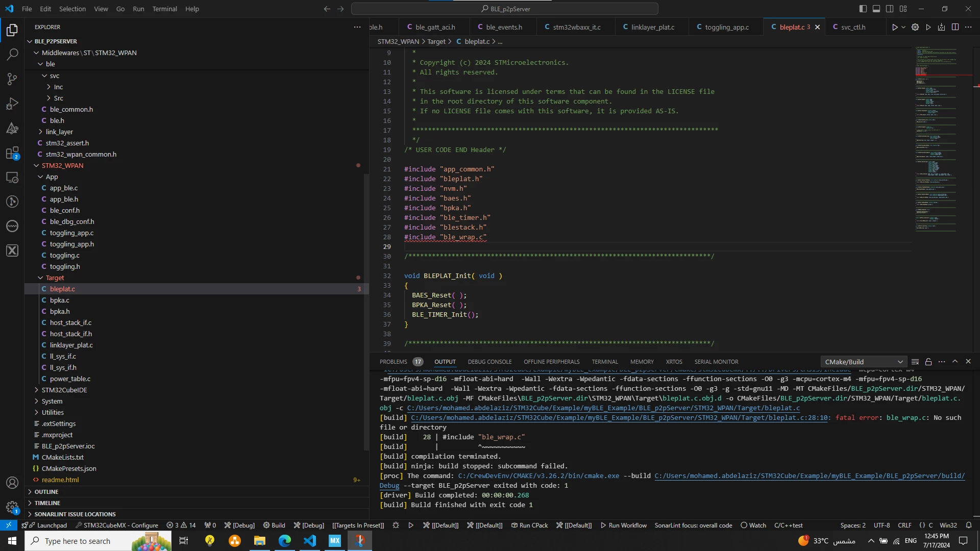Click the Split Editor Right icon
980x551 pixels.
coord(955,27)
